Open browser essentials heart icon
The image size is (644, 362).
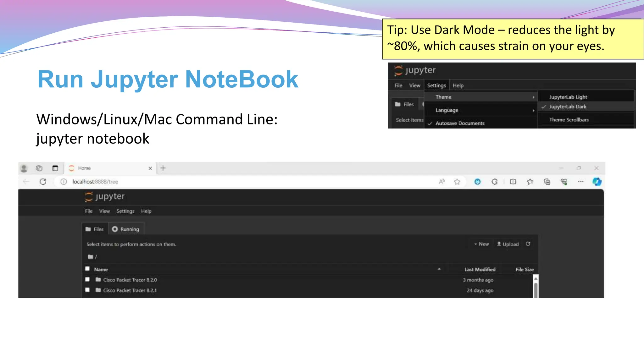(x=564, y=182)
